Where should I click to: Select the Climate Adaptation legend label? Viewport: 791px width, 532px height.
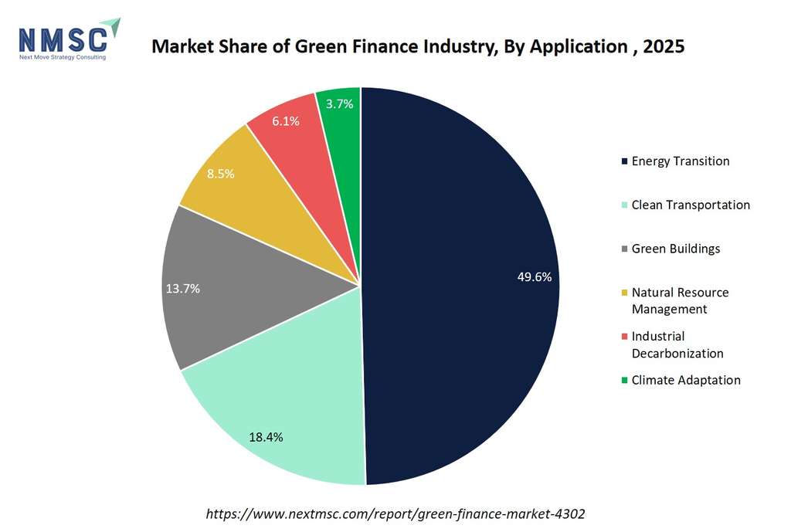click(x=686, y=380)
